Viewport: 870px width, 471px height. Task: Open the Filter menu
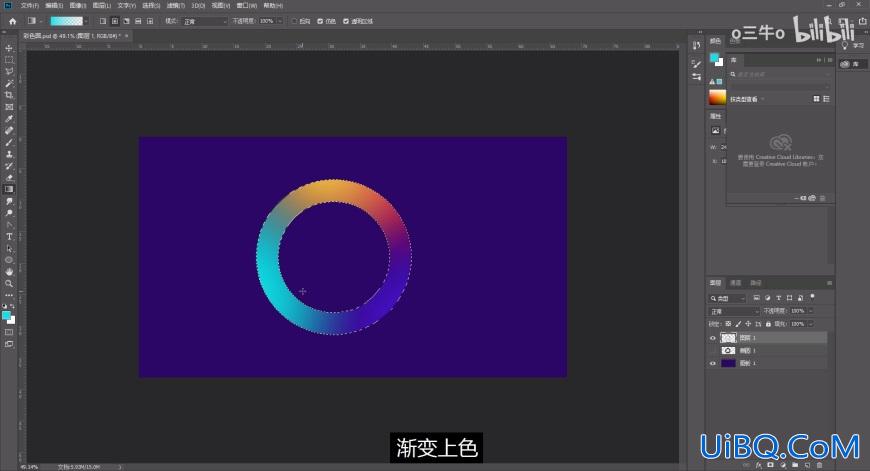tap(176, 6)
